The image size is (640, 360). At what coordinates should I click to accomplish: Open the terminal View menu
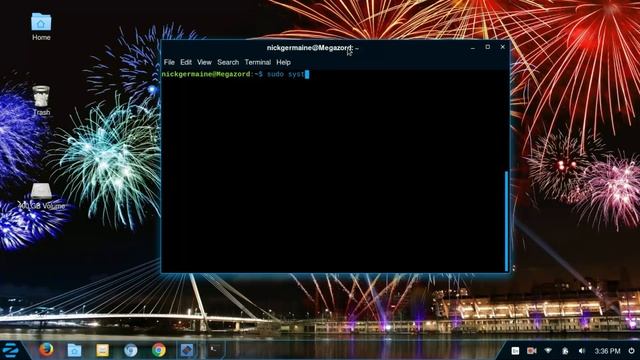point(204,62)
